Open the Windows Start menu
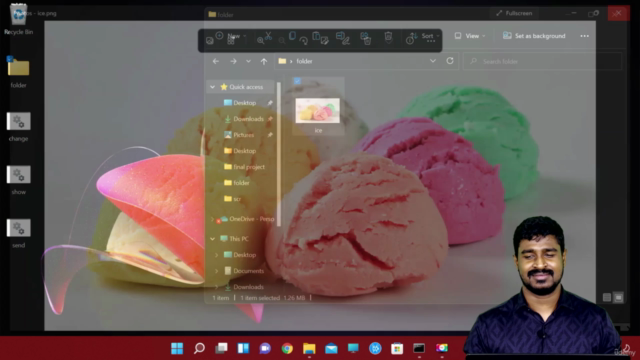 [177, 348]
